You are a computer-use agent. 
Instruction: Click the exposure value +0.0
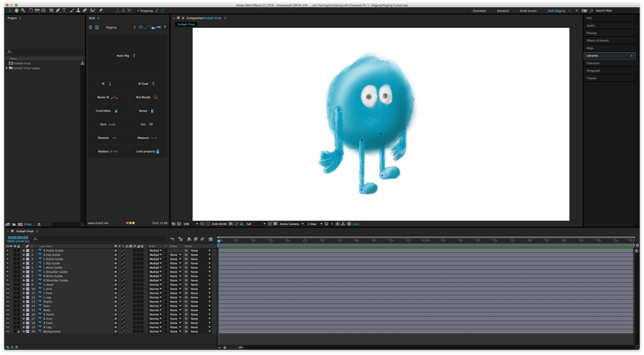click(x=355, y=224)
